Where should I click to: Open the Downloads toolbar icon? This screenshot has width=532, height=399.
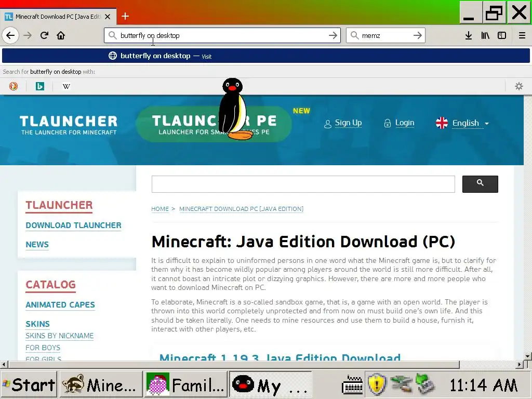click(x=469, y=35)
